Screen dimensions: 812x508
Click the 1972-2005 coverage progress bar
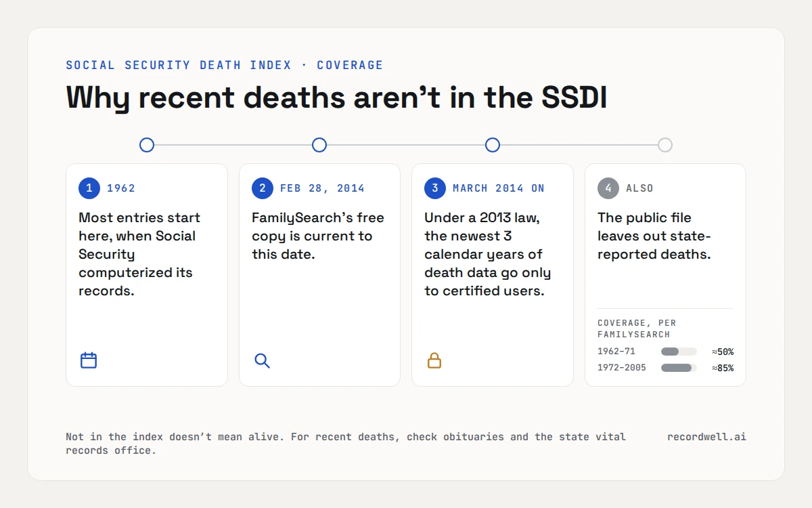(x=679, y=368)
